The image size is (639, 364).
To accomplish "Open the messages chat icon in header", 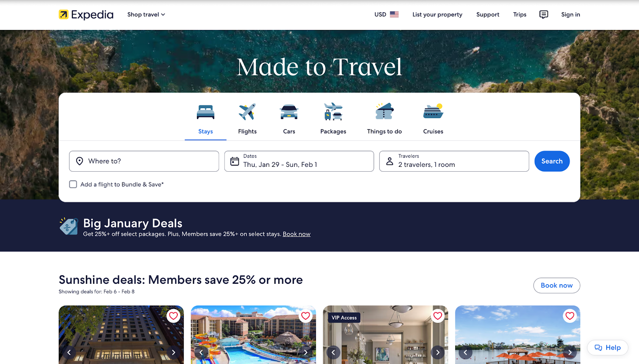I will click(544, 14).
